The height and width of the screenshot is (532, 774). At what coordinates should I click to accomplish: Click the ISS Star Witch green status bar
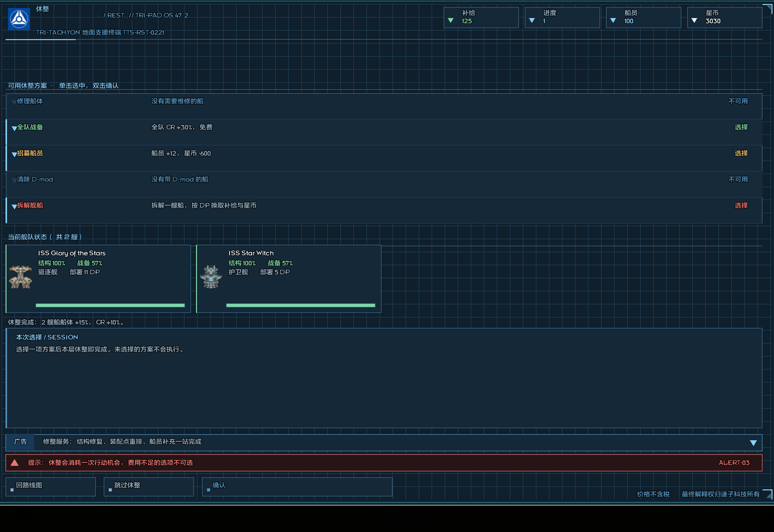tap(301, 305)
